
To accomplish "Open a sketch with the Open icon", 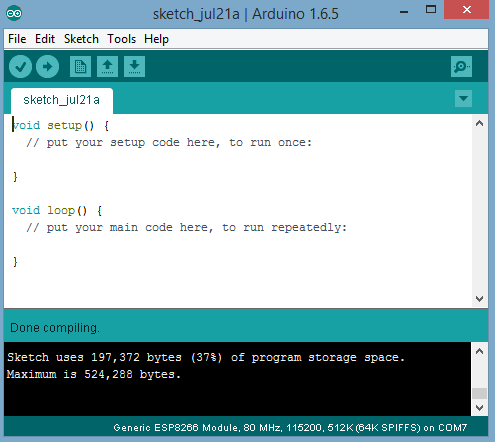I will pyautogui.click(x=107, y=67).
